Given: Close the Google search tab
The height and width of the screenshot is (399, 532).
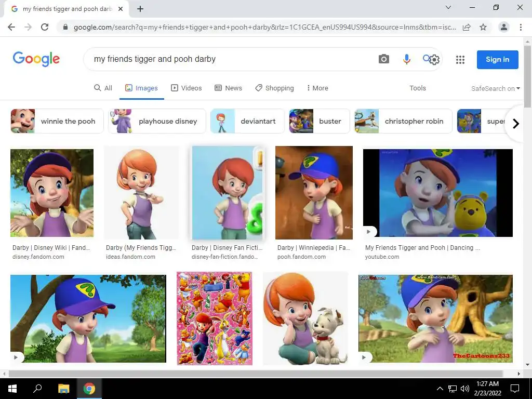Looking at the screenshot, I should (121, 9).
